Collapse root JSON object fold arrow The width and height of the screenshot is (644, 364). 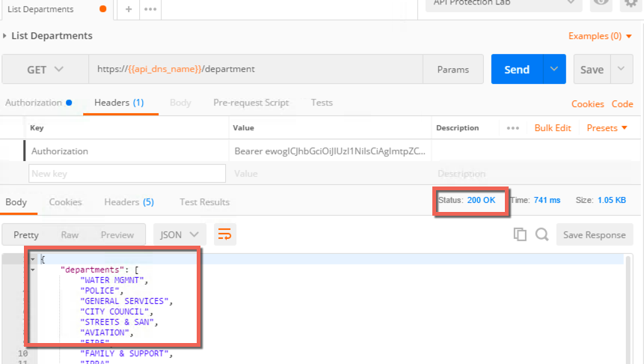click(x=32, y=259)
